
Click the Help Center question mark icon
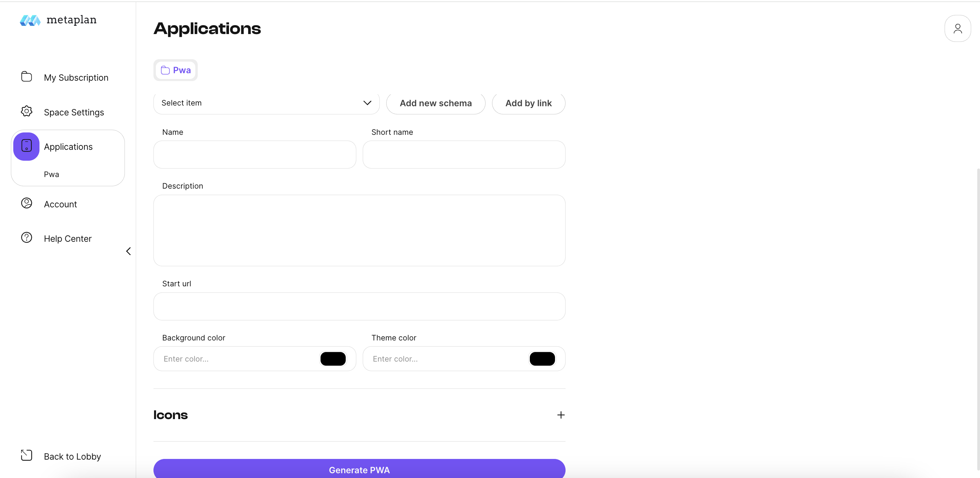point(26,238)
